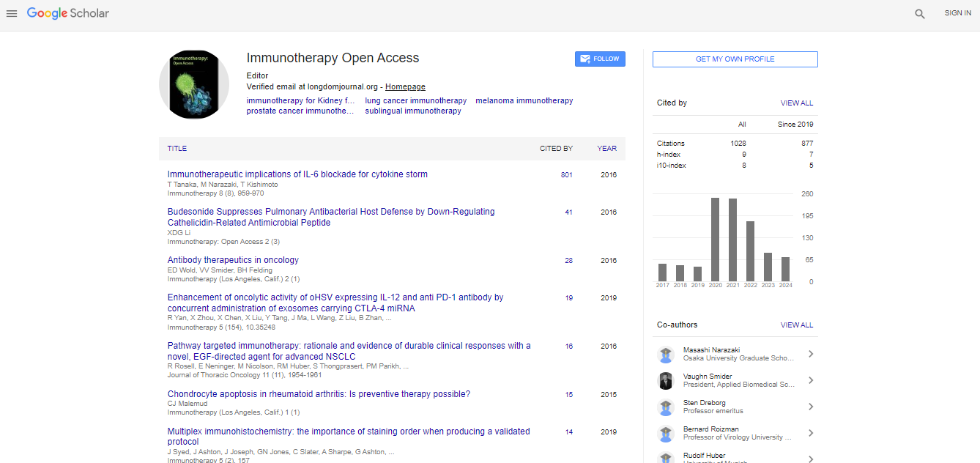Expand Vaughn Smider co-author chevron

click(810, 381)
